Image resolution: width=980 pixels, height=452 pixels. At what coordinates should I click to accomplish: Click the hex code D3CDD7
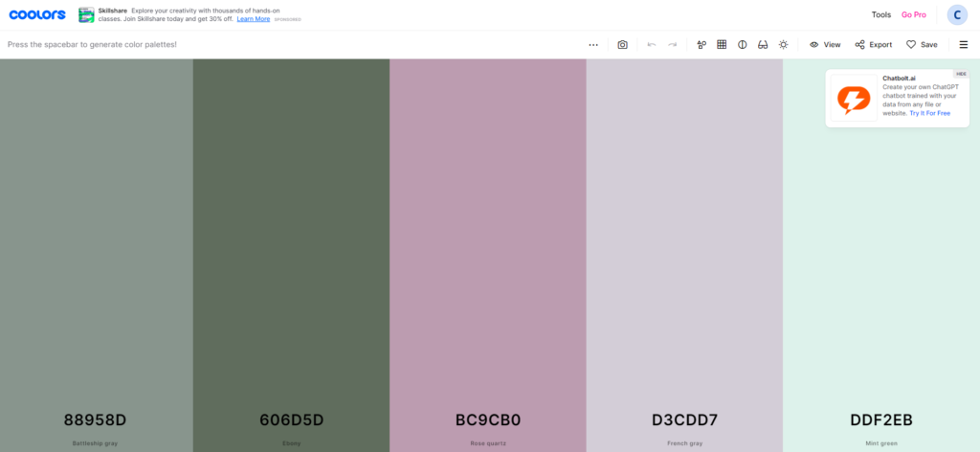(x=685, y=420)
